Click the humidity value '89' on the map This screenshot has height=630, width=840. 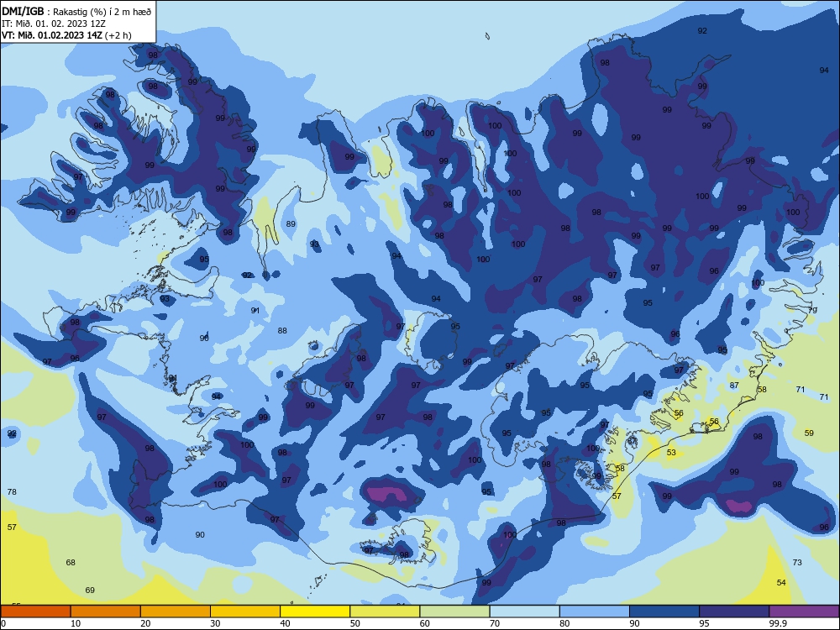(x=291, y=224)
